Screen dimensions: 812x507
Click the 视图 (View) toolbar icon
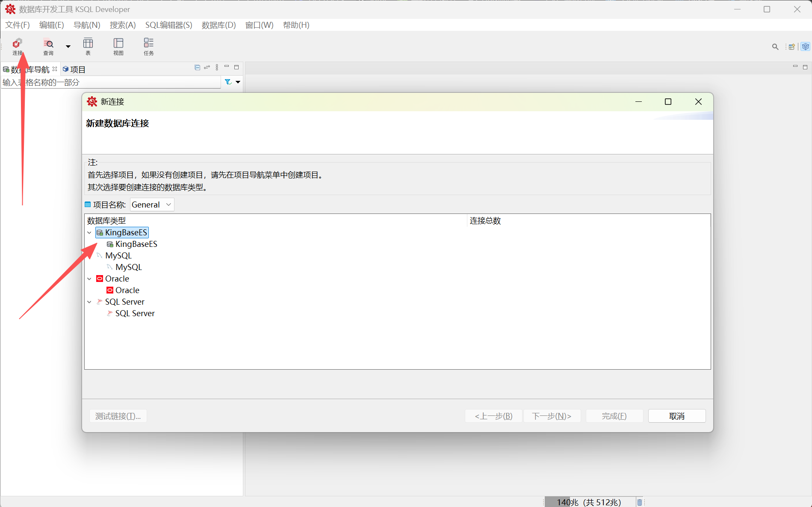click(x=118, y=46)
